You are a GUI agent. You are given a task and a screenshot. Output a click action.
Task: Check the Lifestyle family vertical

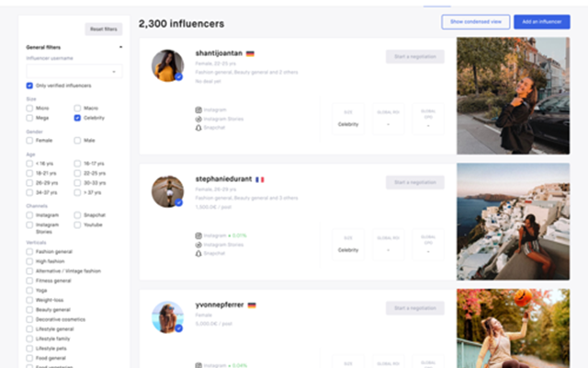[29, 339]
